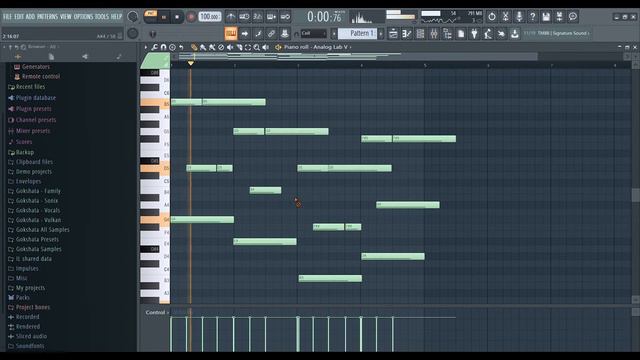This screenshot has width=640, height=360.
Task: Click the piano roll vertical scrollbar
Action: tap(636, 195)
